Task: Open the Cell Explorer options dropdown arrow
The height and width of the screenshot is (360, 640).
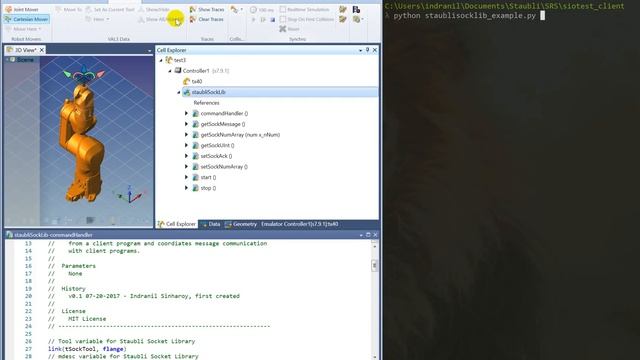Action: (x=360, y=50)
